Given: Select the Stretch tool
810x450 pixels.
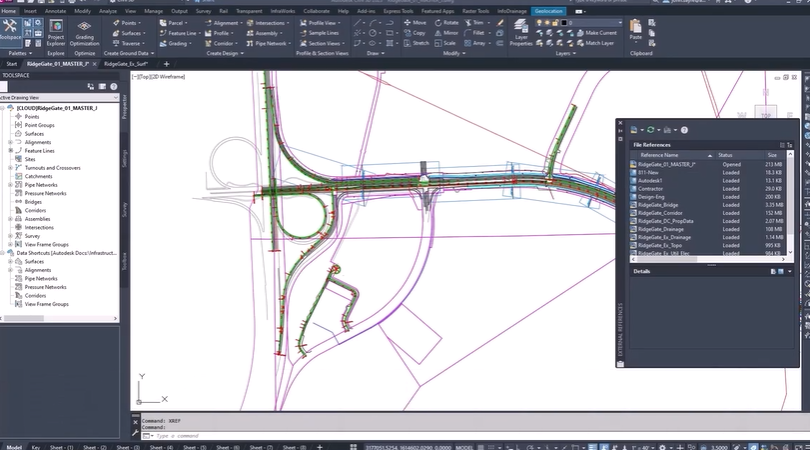Looking at the screenshot, I should [x=416, y=43].
